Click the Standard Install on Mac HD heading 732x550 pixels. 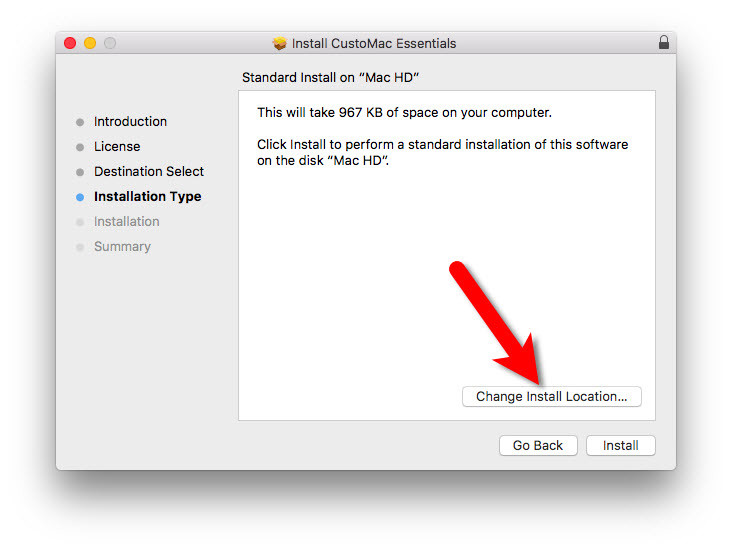pos(331,78)
